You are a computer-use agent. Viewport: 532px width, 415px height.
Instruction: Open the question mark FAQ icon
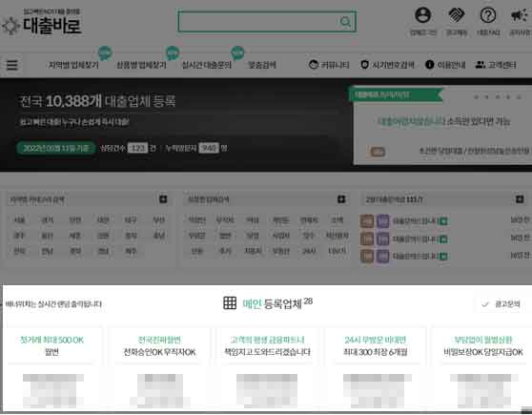488,15
